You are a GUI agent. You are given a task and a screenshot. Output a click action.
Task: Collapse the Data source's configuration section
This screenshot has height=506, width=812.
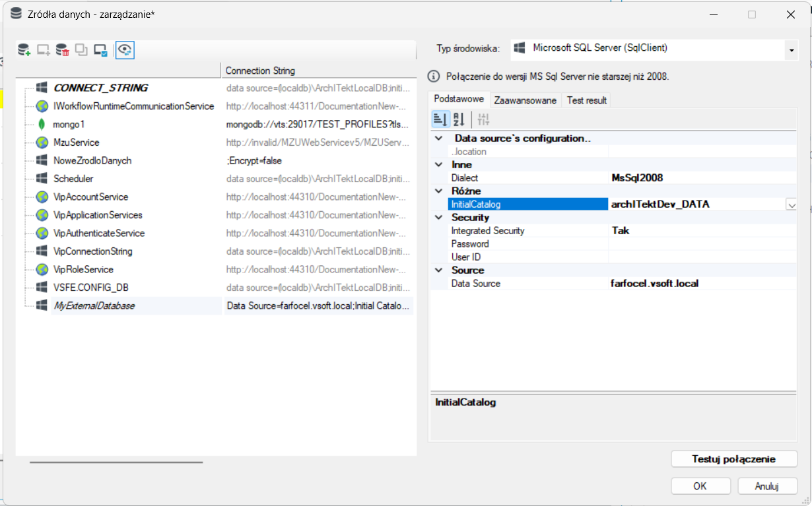click(438, 139)
